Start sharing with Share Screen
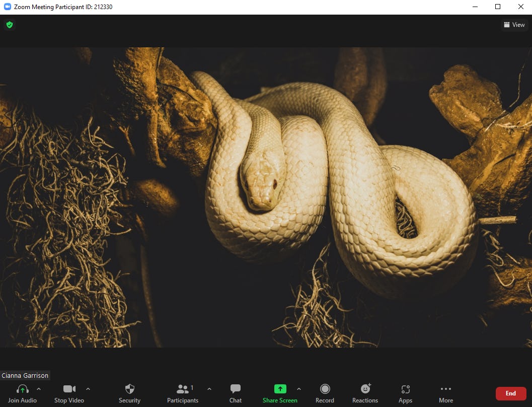532x407 pixels. point(280,389)
